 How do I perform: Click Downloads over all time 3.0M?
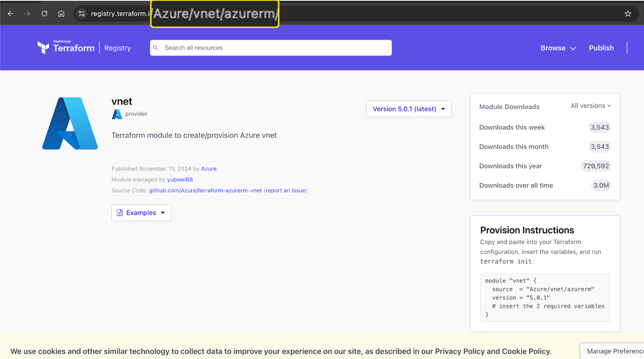[x=601, y=185]
